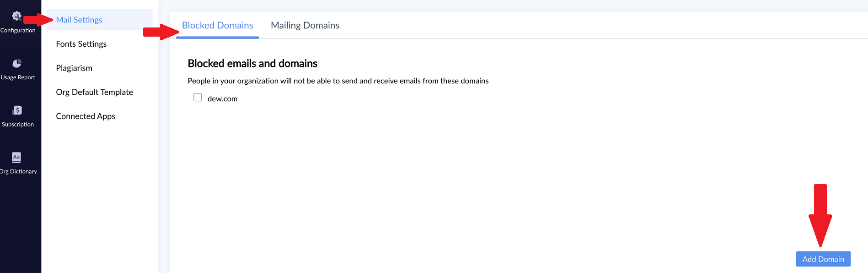Viewport: 868px width, 273px height.
Task: Select Mail Settings in the sidebar
Action: (x=100, y=20)
